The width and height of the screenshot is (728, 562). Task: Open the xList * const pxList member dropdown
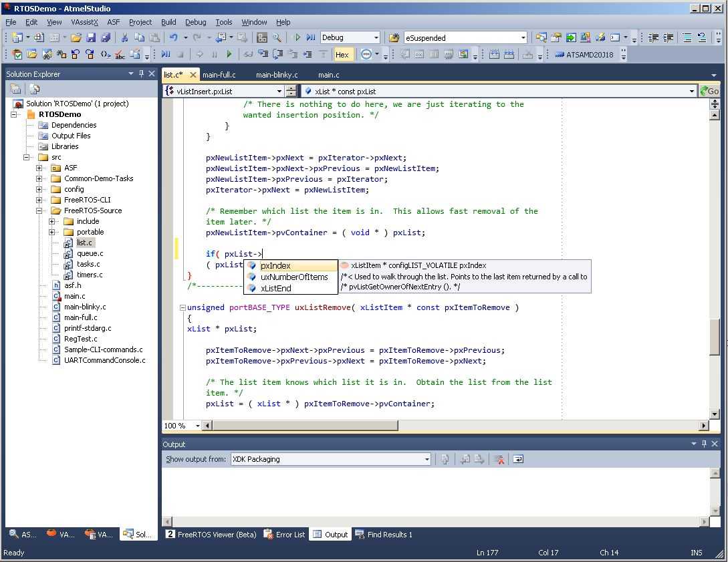click(x=692, y=91)
